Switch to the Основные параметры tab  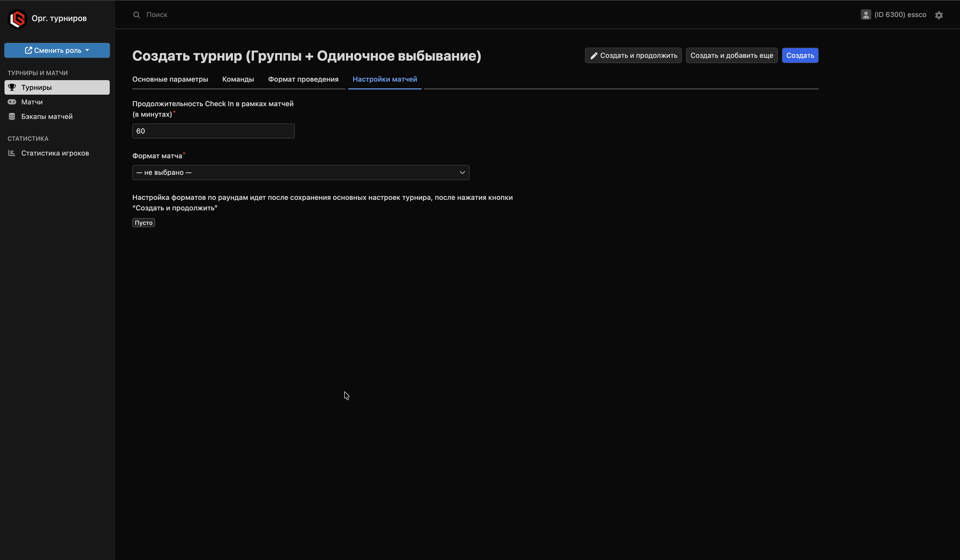170,79
